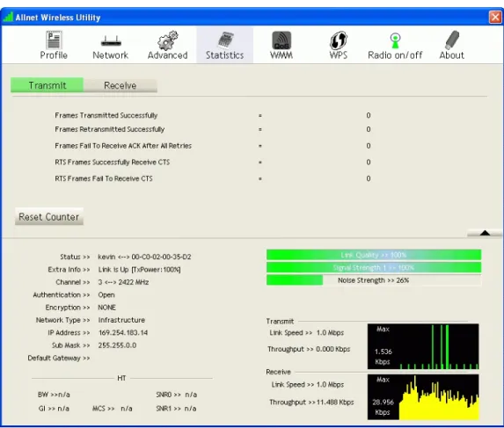Open the WPS setup icon
The image size is (504, 428).
pos(339,40)
